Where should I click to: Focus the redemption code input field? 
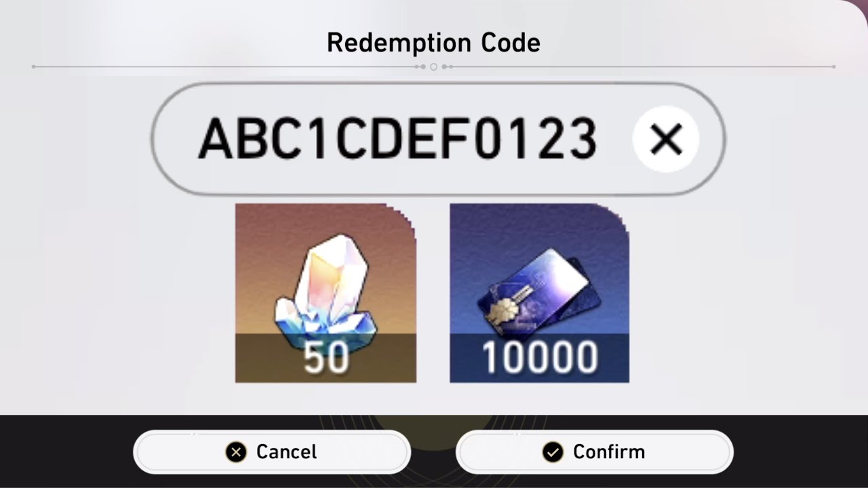[x=438, y=139]
